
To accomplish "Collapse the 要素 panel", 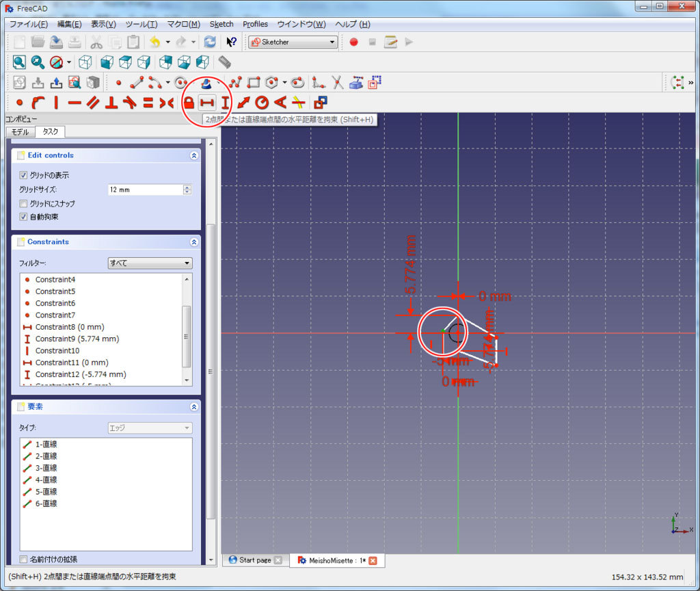I will pyautogui.click(x=193, y=407).
